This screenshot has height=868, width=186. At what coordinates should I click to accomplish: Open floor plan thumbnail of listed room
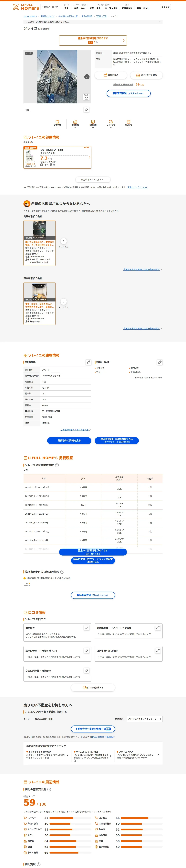30,157
